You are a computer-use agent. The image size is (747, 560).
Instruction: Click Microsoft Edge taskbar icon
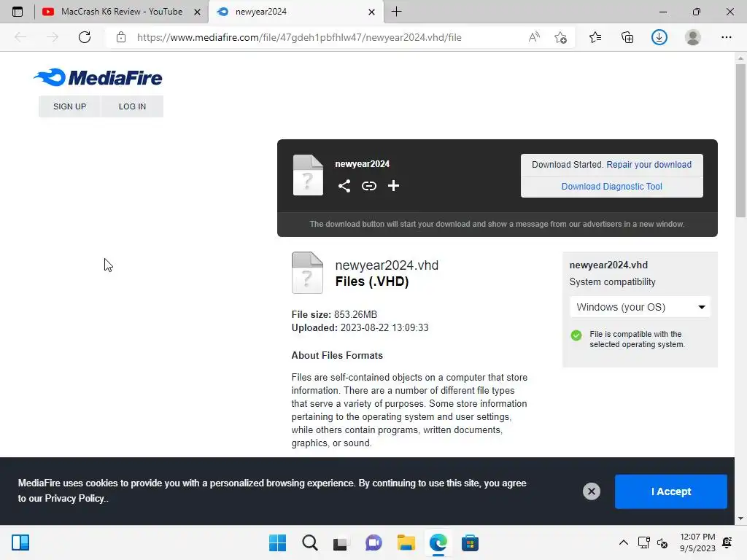click(x=438, y=542)
